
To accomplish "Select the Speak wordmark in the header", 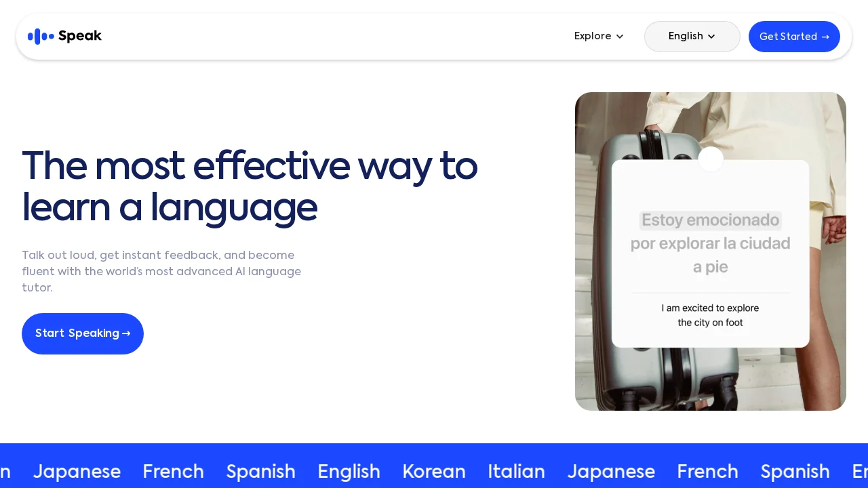I will point(80,36).
